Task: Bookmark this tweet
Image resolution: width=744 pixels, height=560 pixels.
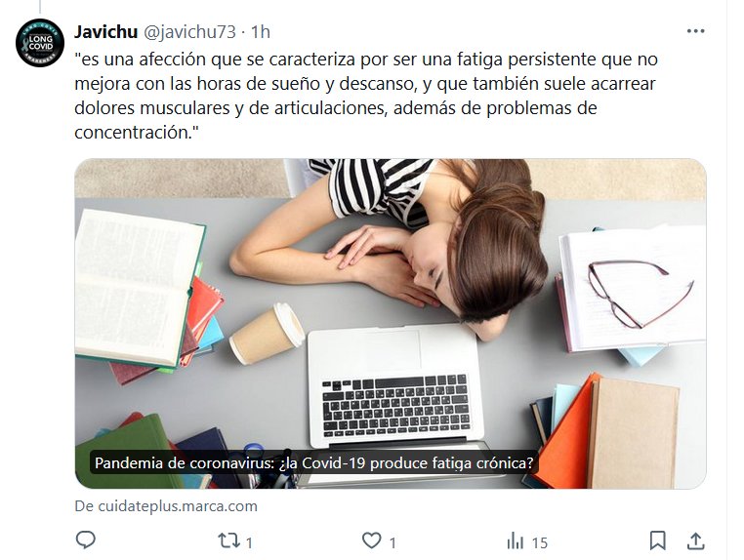Action: [657, 540]
